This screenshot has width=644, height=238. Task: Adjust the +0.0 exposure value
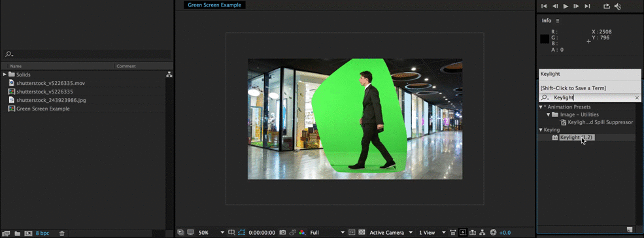505,233
